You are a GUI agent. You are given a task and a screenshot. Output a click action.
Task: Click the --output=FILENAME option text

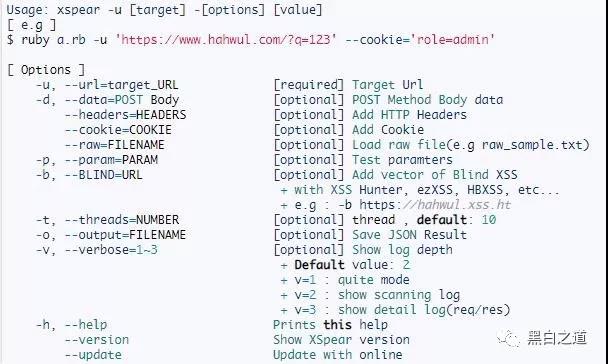click(x=125, y=235)
